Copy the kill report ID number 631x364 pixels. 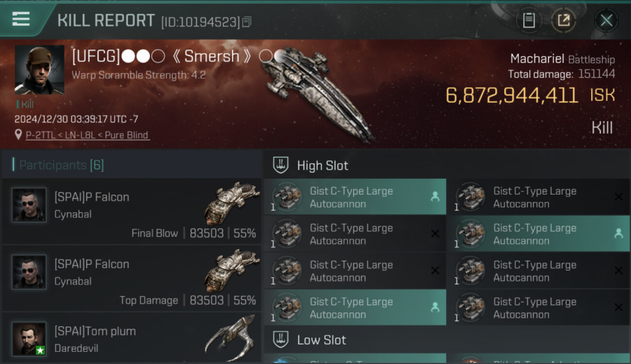tap(247, 22)
